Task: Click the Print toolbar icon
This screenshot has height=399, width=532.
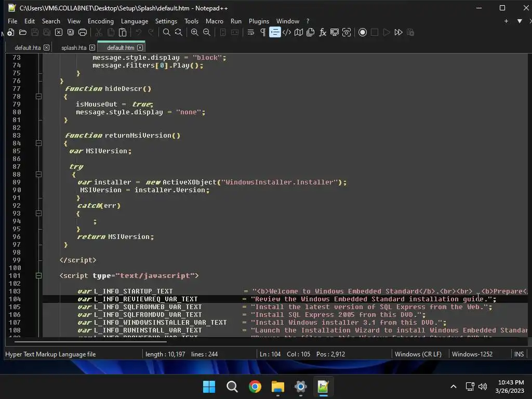Action: point(83,32)
